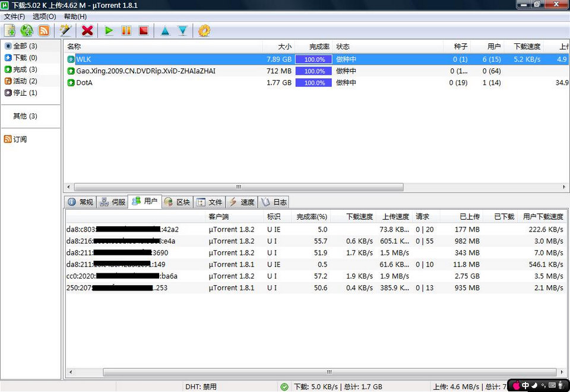
Task: Switch to the 速度 tab
Action: coord(242,202)
